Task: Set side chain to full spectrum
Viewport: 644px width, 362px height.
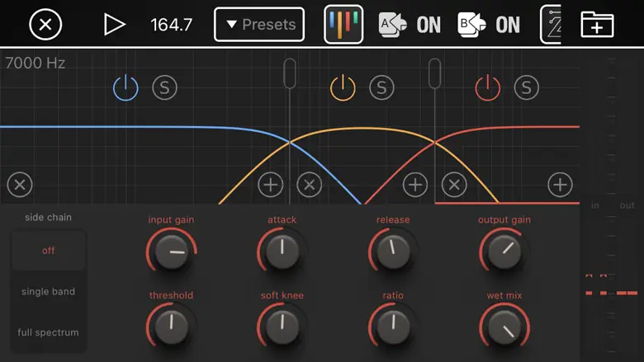Action: point(49,332)
